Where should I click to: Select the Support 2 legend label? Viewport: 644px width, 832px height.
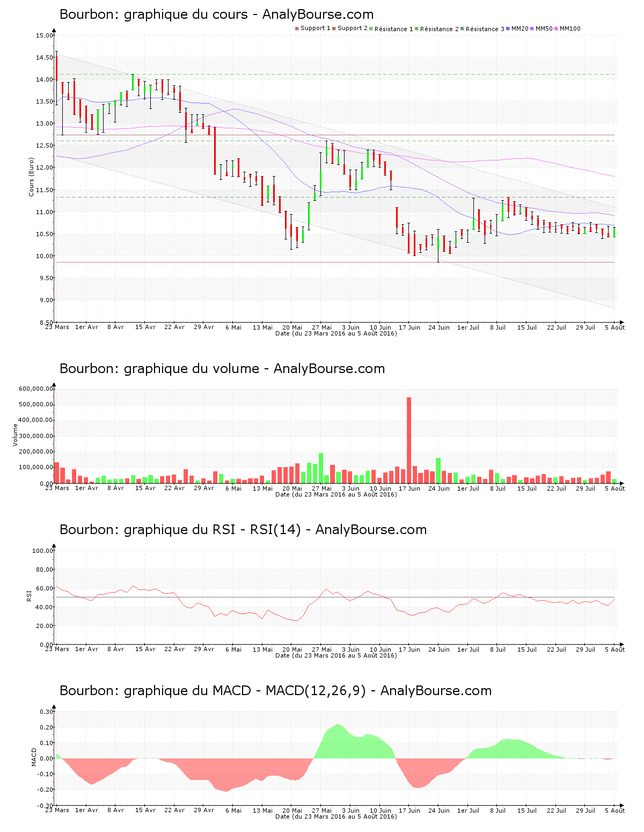coord(353,28)
